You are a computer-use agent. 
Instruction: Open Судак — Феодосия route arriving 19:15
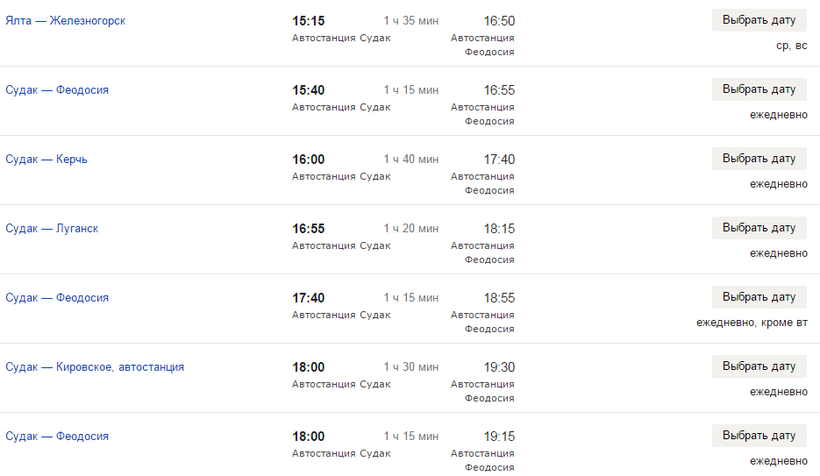click(x=57, y=436)
